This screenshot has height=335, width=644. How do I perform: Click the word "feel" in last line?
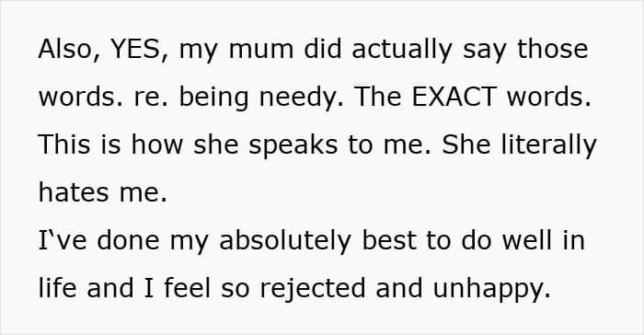[188, 288]
